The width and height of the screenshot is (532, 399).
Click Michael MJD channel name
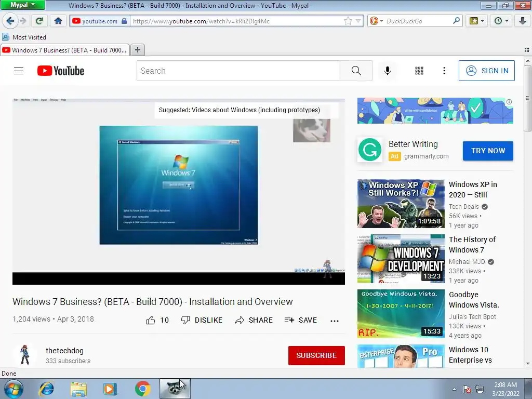[467, 262]
